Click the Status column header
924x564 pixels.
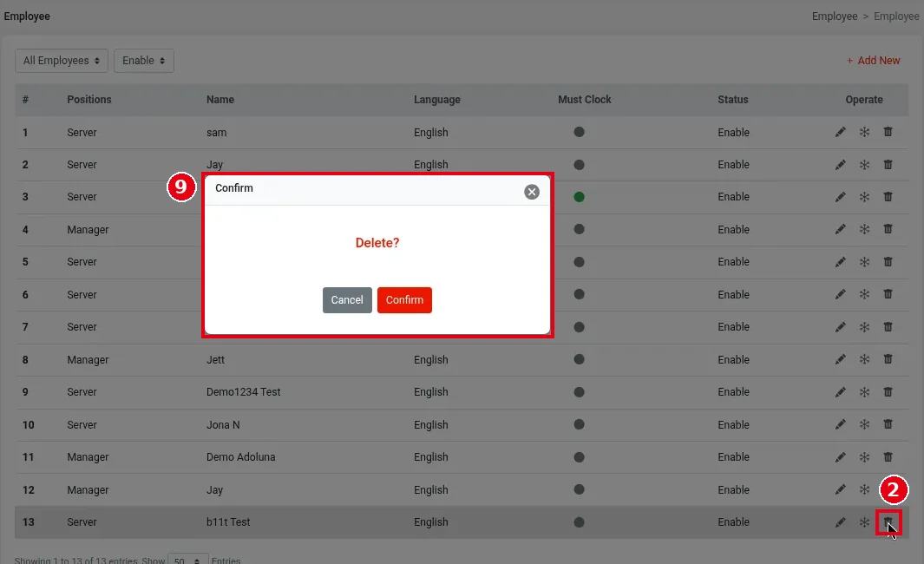pyautogui.click(x=733, y=100)
